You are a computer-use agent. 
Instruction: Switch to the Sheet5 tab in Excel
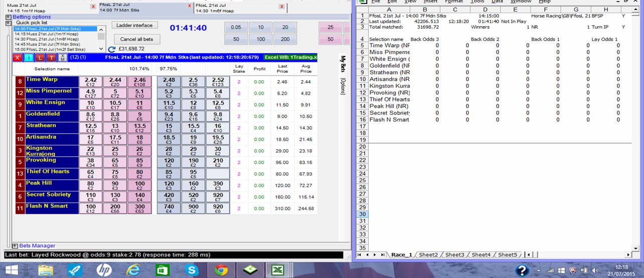pos(508,255)
